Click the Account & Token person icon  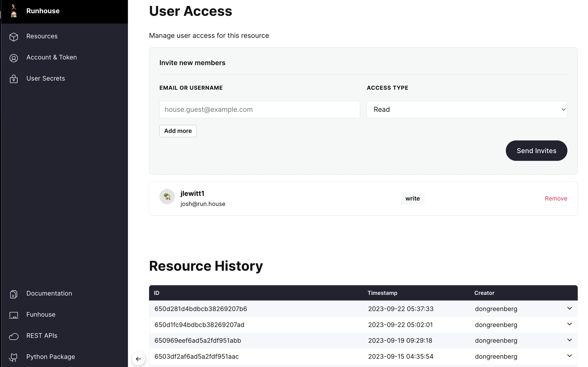[x=14, y=58]
